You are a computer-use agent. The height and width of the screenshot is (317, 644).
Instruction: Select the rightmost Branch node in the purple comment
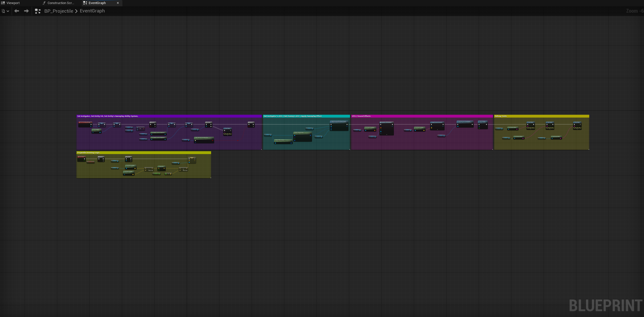coord(251,124)
